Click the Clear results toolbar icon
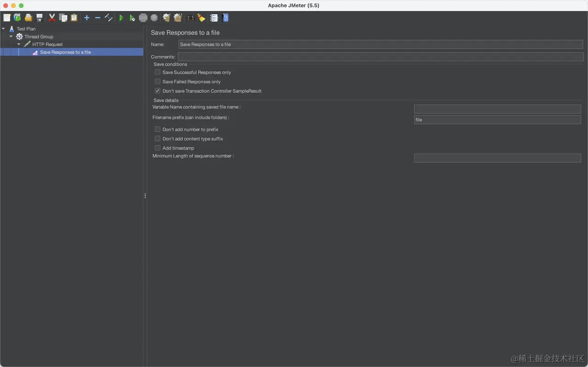This screenshot has height=367, width=588. tap(167, 18)
